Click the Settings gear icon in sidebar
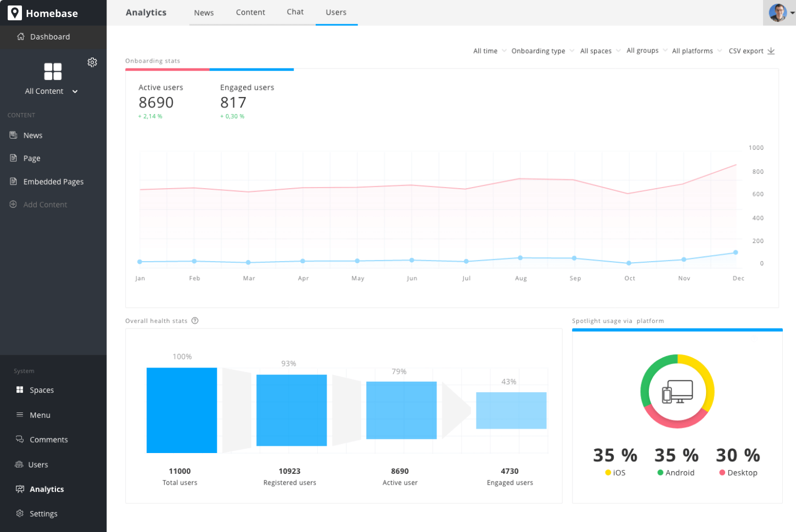Image resolution: width=796 pixels, height=532 pixels. pos(20,513)
